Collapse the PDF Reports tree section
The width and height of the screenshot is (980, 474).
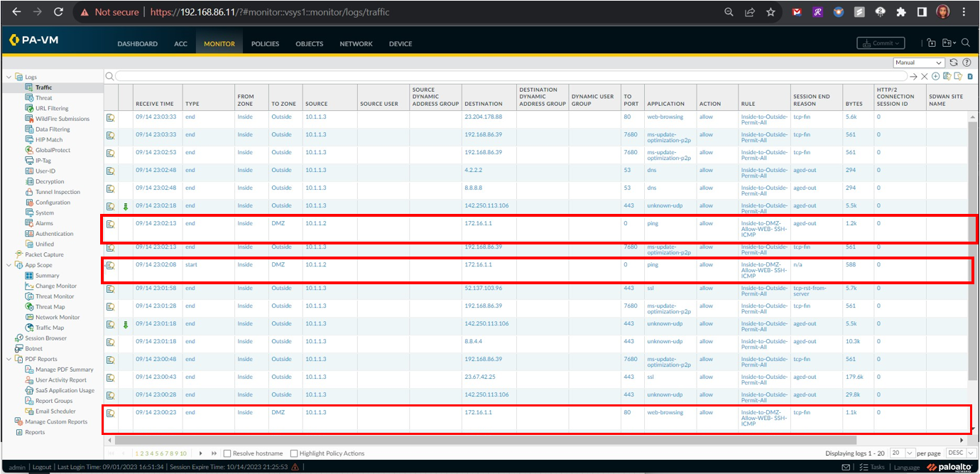point(9,359)
